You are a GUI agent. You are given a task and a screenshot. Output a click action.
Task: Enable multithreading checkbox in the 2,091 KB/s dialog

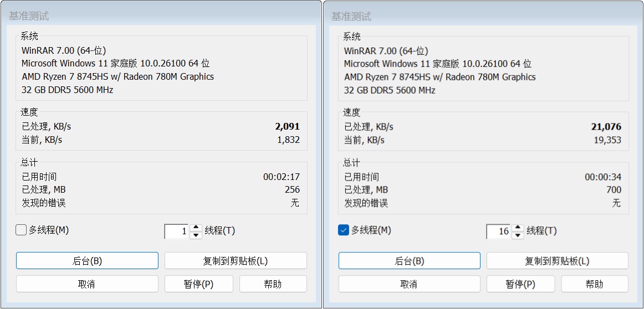pos(21,230)
